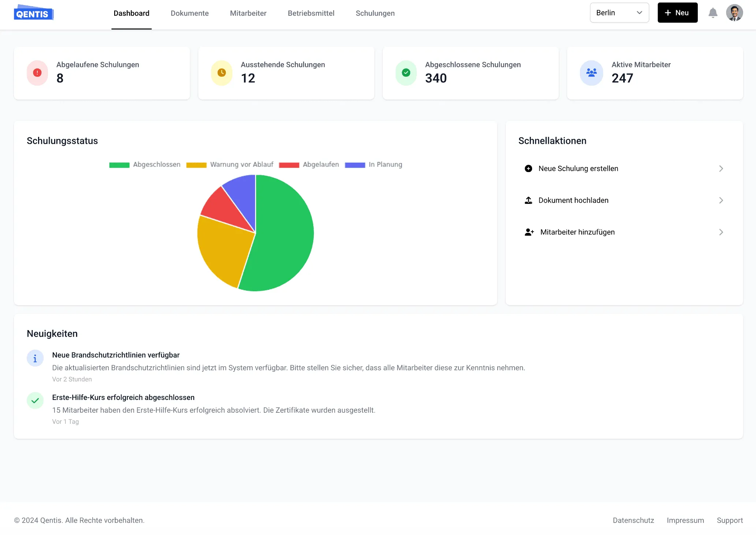756x535 pixels.
Task: Go to the Betriebsmittel tab
Action: [311, 13]
